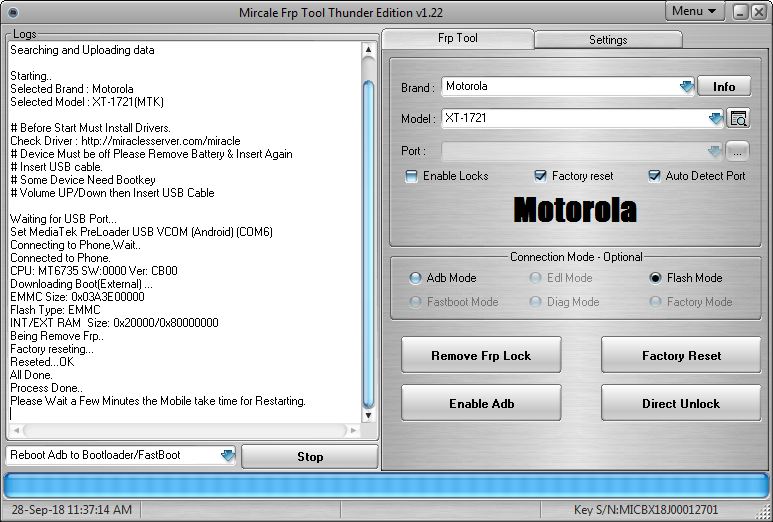Click the Enable Adb button
Image resolution: width=773 pixels, height=522 pixels.
(481, 403)
